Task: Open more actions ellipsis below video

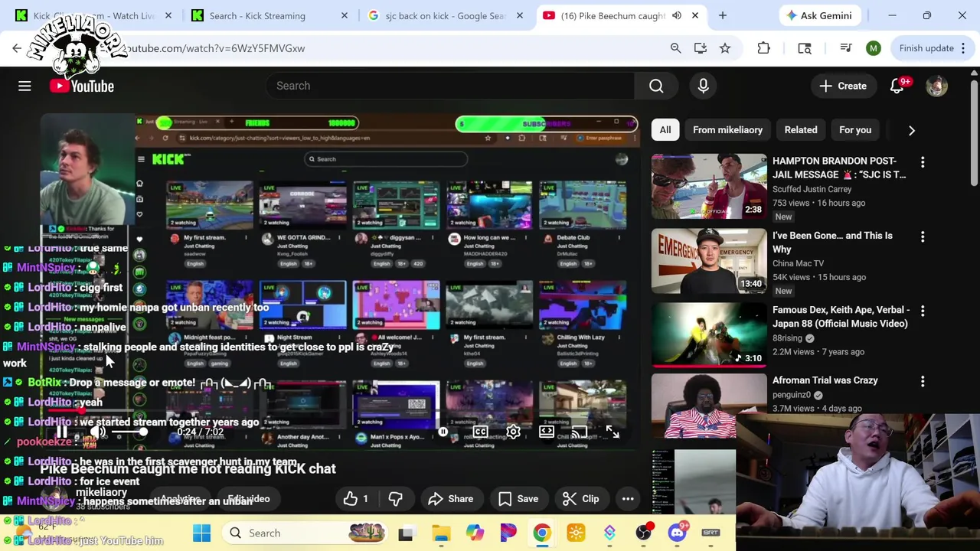Action: point(628,499)
